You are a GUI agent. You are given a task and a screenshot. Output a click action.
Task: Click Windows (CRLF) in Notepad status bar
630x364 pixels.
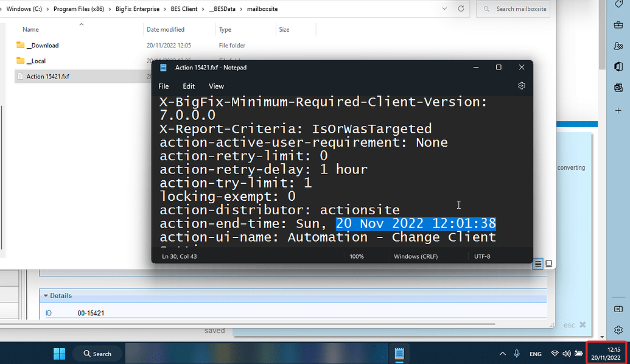(x=416, y=256)
